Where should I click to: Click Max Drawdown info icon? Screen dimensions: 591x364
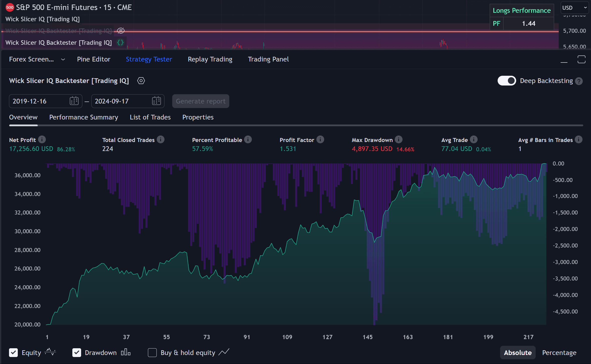(x=399, y=139)
